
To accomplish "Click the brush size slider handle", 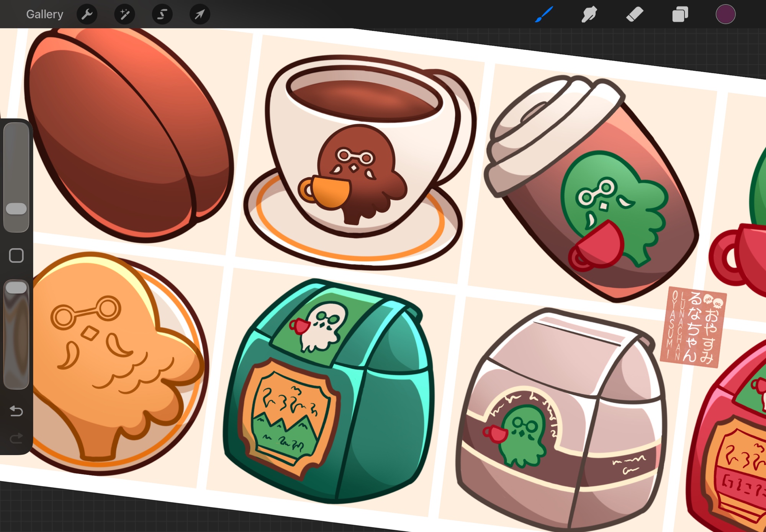I will [16, 209].
